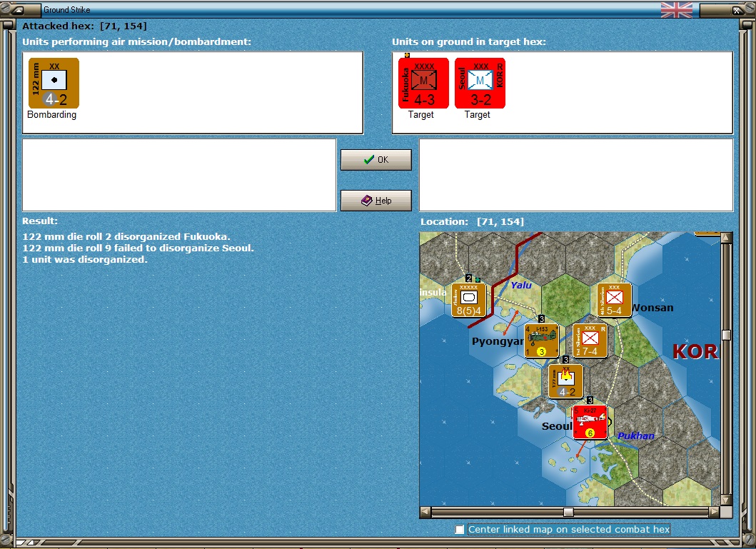756x549 pixels.
Task: Select the Fukuoka 4-3 target unit
Action: (423, 84)
